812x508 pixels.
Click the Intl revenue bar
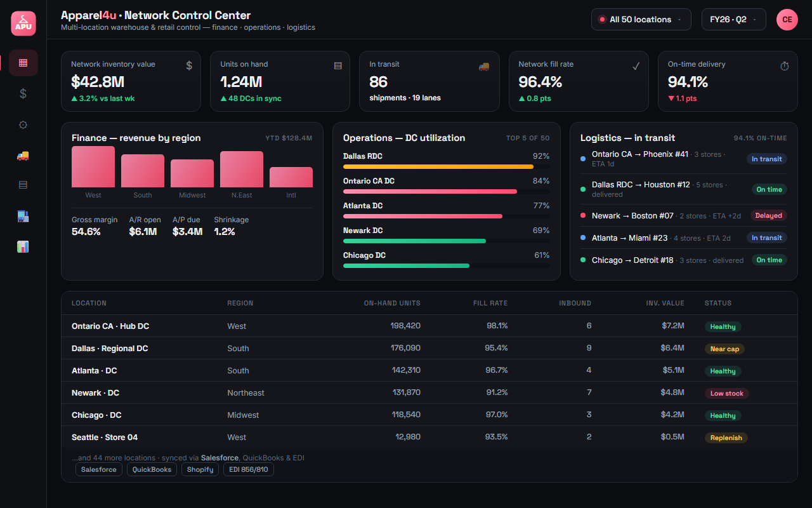point(291,177)
